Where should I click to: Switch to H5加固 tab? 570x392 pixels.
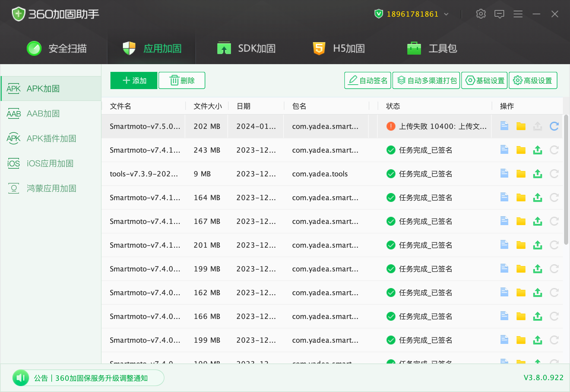[x=339, y=48]
